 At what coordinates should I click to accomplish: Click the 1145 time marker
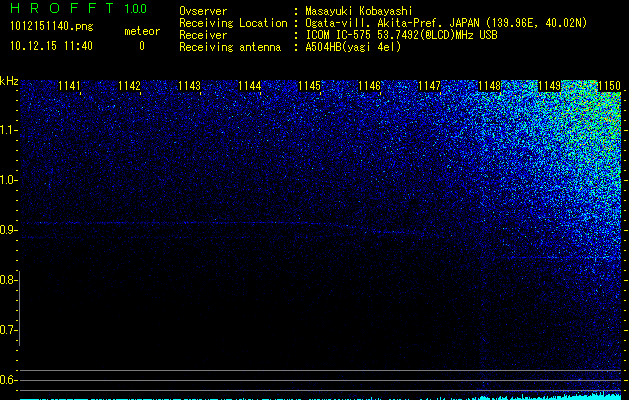pos(310,86)
